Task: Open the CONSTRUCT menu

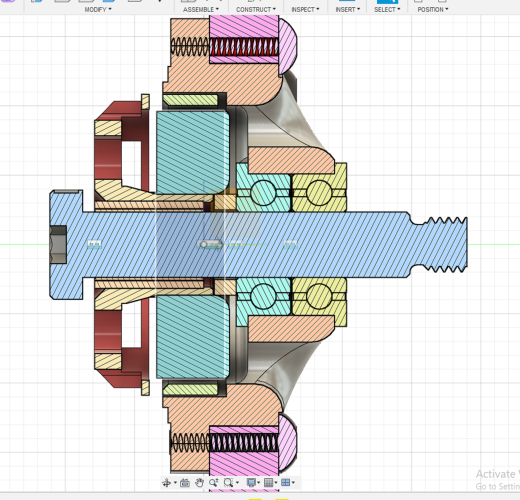Action: (x=256, y=9)
